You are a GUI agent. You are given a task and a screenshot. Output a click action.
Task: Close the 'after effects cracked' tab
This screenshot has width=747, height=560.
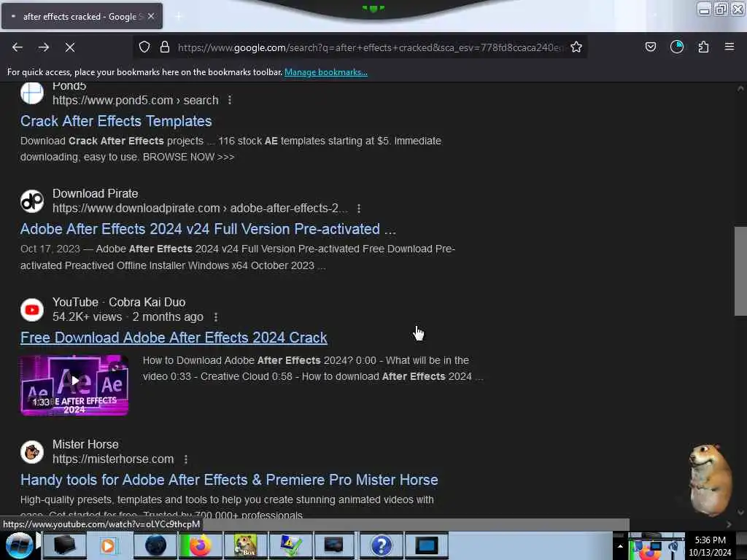151,16
